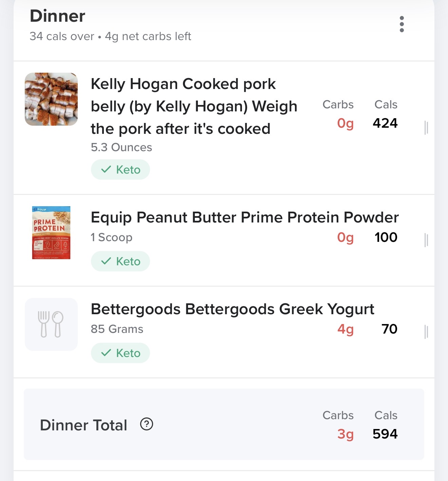Viewport: 448px width, 481px height.
Task: Tap the protein powder drag handle
Action: point(426,240)
